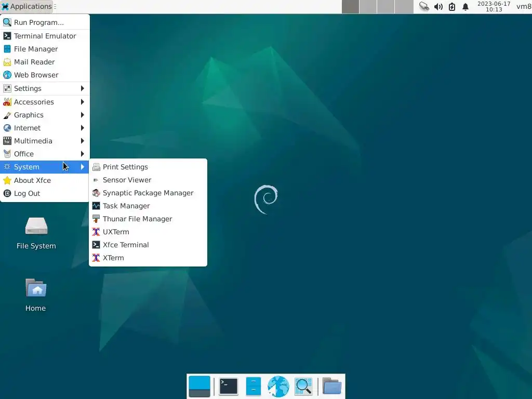Image resolution: width=532 pixels, height=399 pixels.
Task: Click the Thunar File Manager icon
Action: click(96, 219)
